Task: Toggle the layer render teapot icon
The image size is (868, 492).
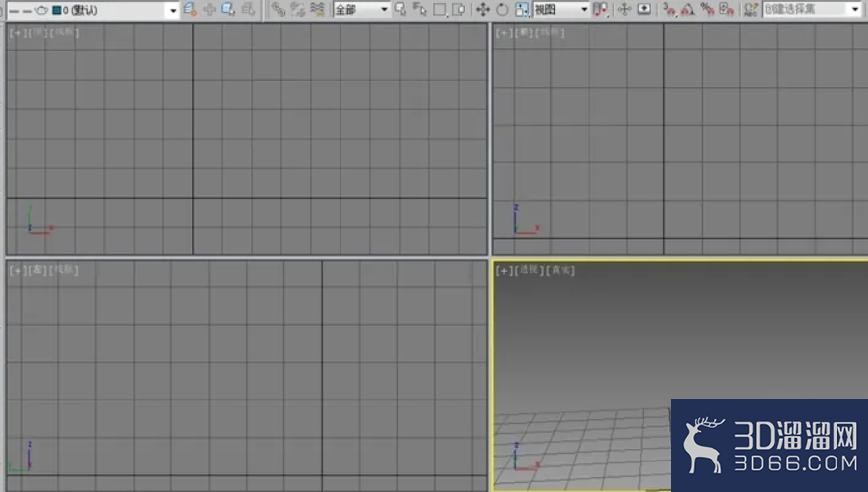Action: (42, 10)
